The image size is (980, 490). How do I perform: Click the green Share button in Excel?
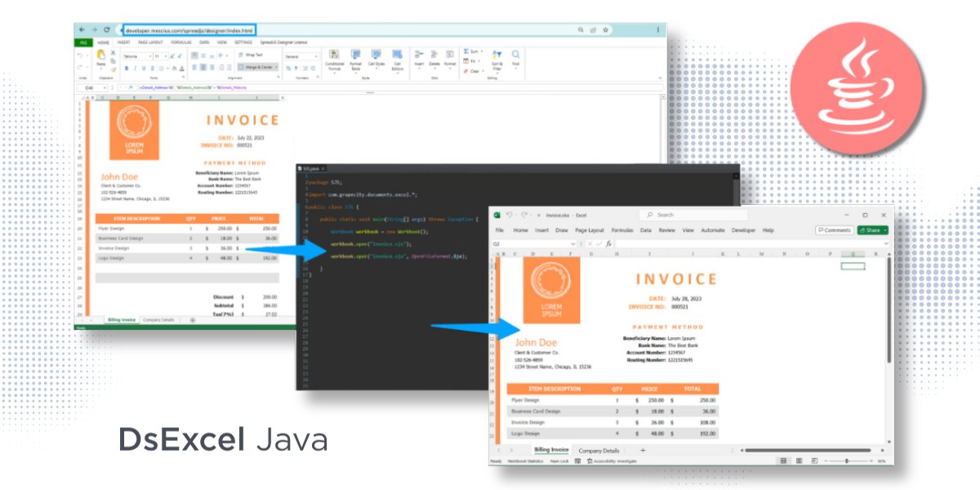click(x=872, y=230)
